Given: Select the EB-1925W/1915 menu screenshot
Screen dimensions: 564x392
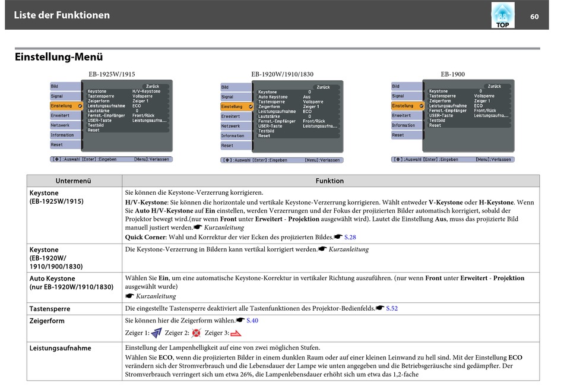Looking at the screenshot, I should click(112, 121).
